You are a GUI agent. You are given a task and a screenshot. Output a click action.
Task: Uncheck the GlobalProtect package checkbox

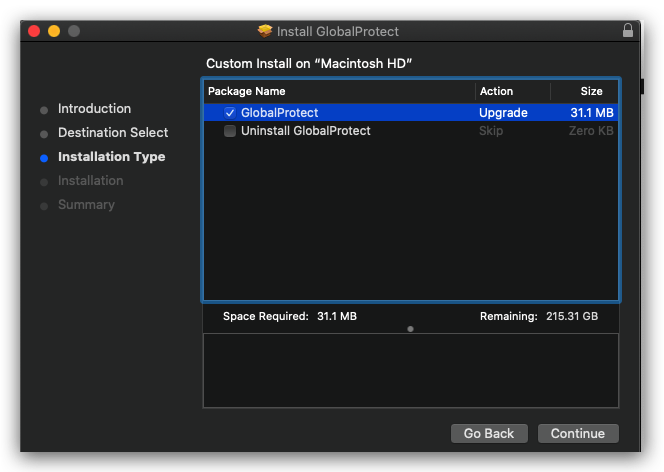pos(230,113)
